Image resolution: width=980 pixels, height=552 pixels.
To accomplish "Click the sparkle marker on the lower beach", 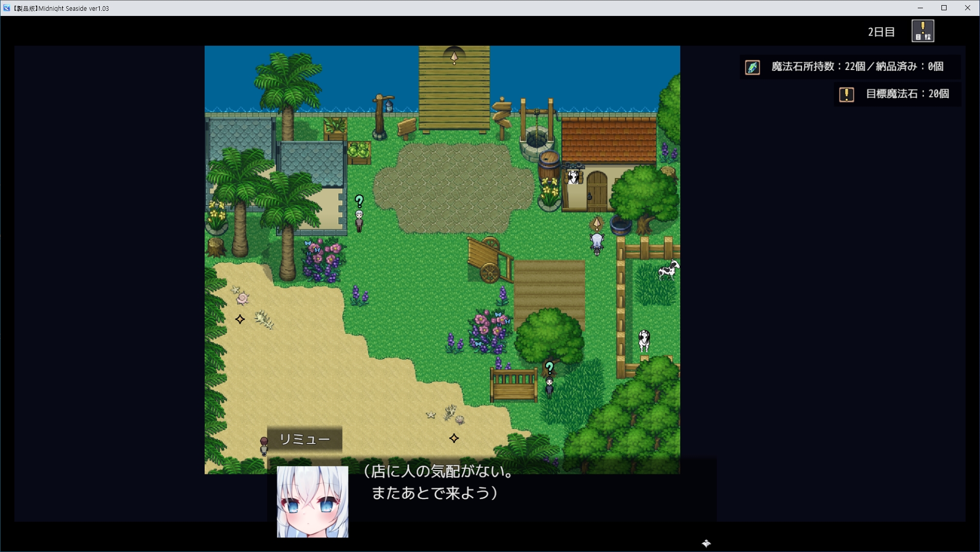I will tap(453, 438).
